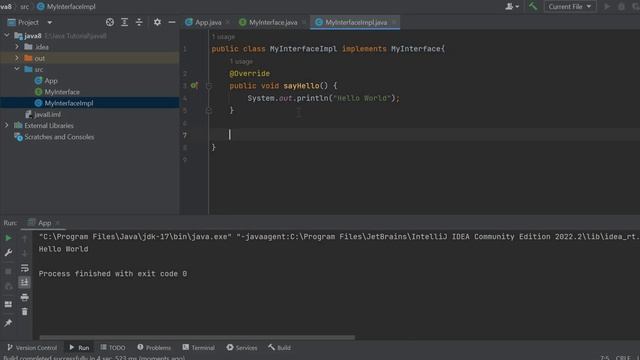Hide the Project tool window
Image resolution: width=640 pixels, height=360 pixels.
click(172, 22)
